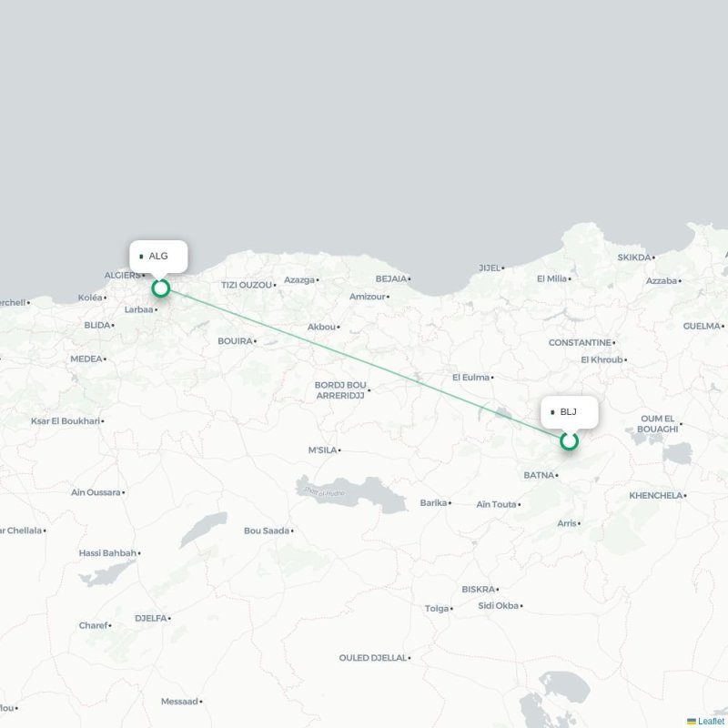The width and height of the screenshot is (728, 728).
Task: Select the SKIKDA city label
Action: click(x=633, y=258)
